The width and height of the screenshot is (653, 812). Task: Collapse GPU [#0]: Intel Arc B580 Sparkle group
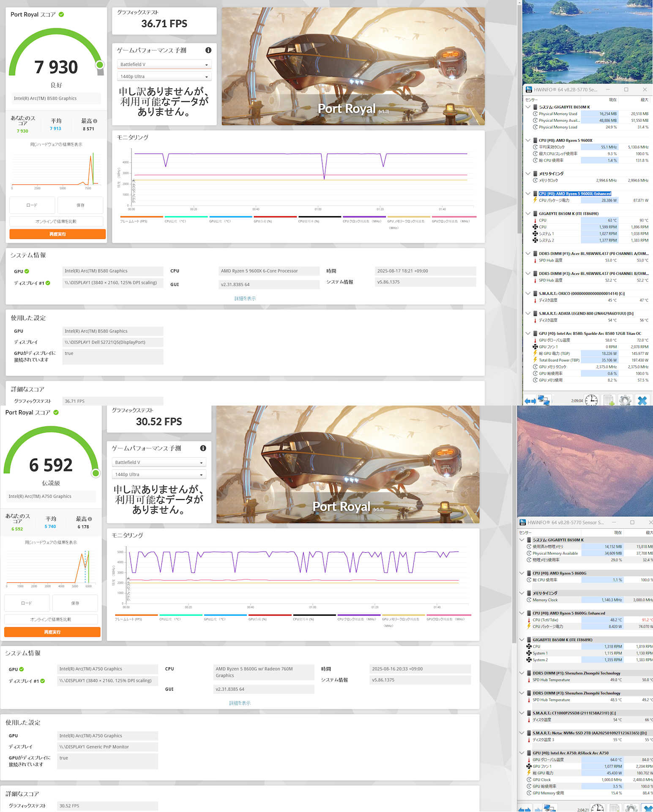click(x=528, y=333)
